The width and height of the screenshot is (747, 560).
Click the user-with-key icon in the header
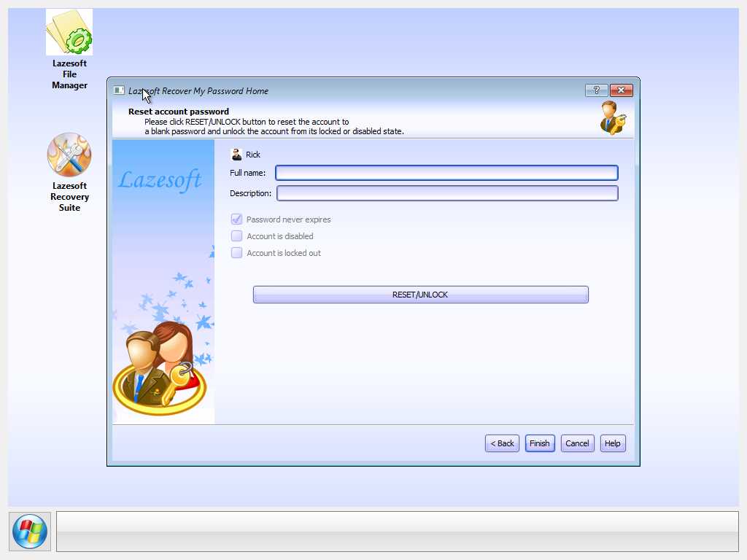613,117
